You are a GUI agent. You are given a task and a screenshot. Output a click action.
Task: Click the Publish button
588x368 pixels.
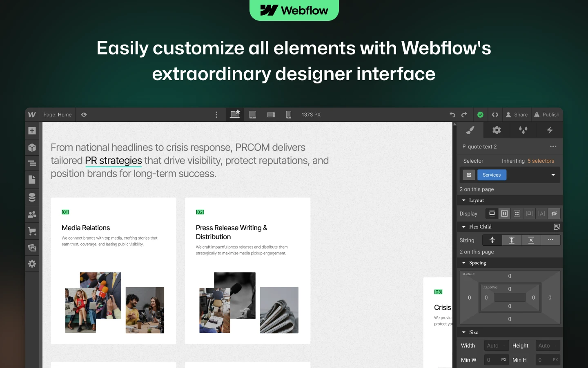pos(547,115)
